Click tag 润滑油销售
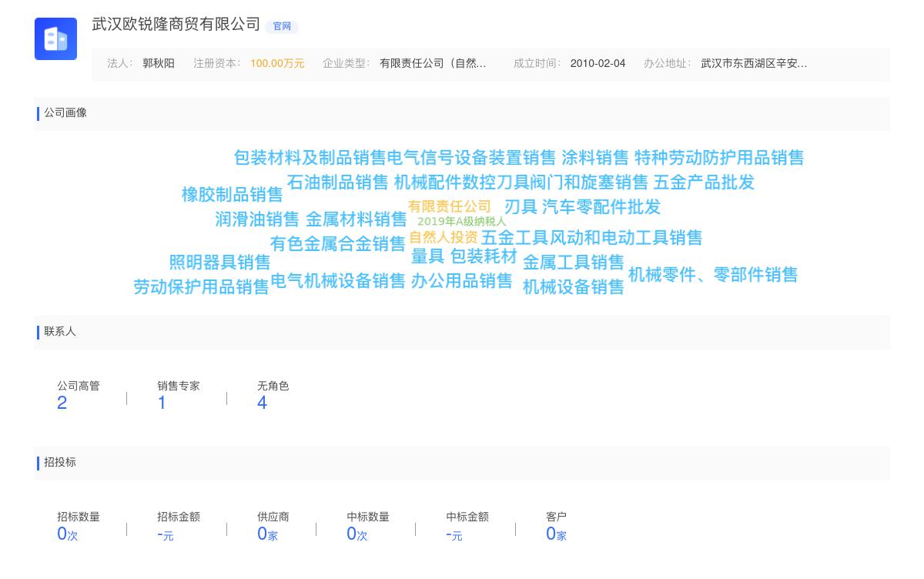The image size is (924, 579). [x=257, y=219]
